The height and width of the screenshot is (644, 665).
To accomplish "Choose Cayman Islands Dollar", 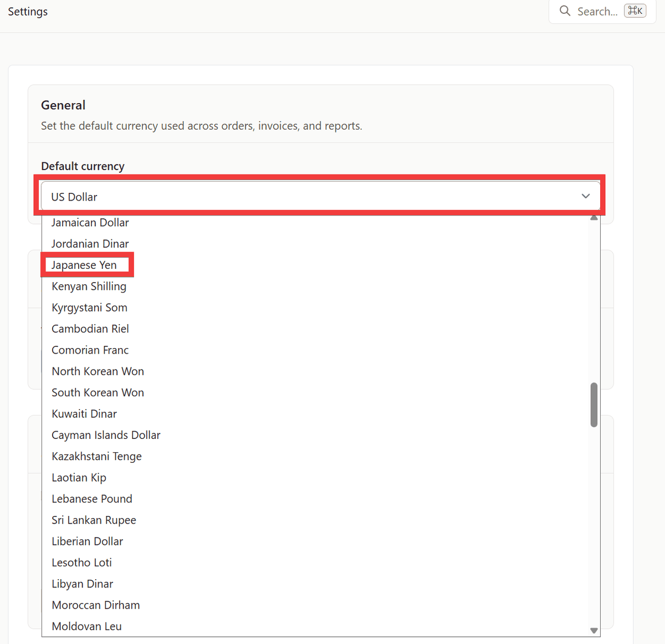I will pos(106,435).
